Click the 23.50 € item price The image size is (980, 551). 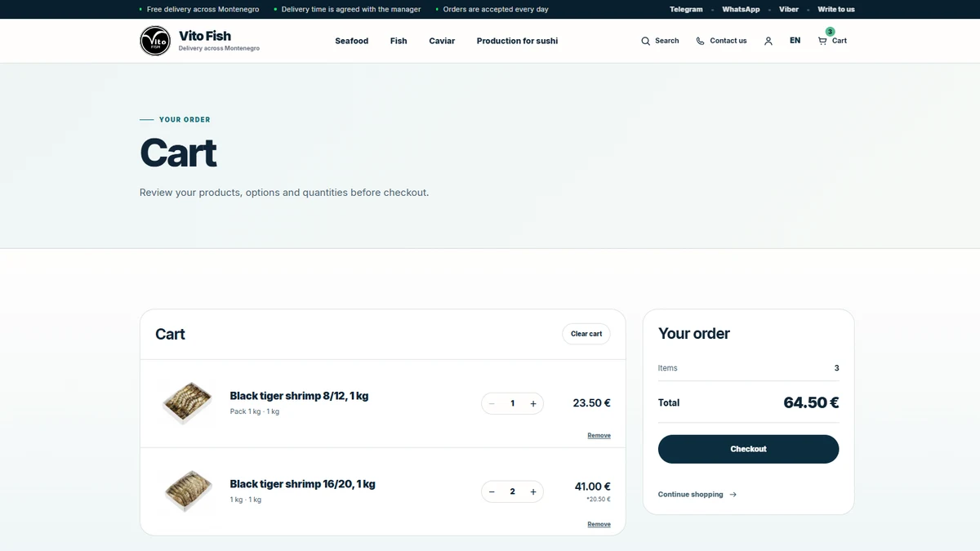[x=592, y=403]
